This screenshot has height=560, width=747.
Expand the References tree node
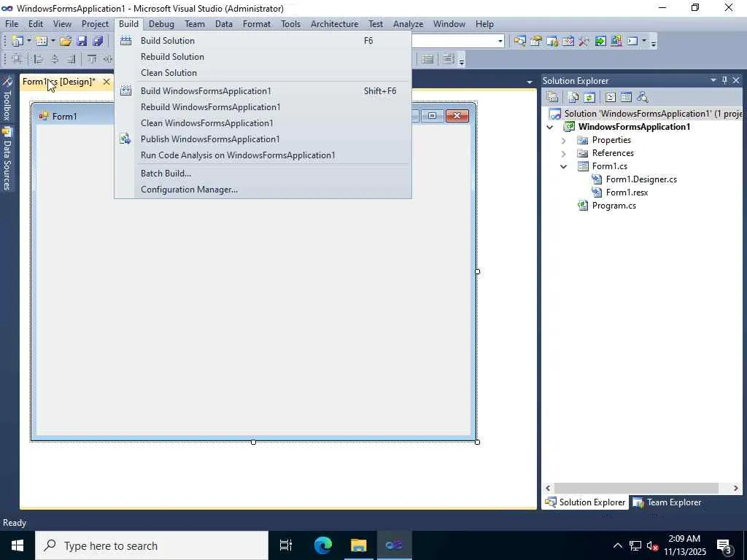(564, 153)
